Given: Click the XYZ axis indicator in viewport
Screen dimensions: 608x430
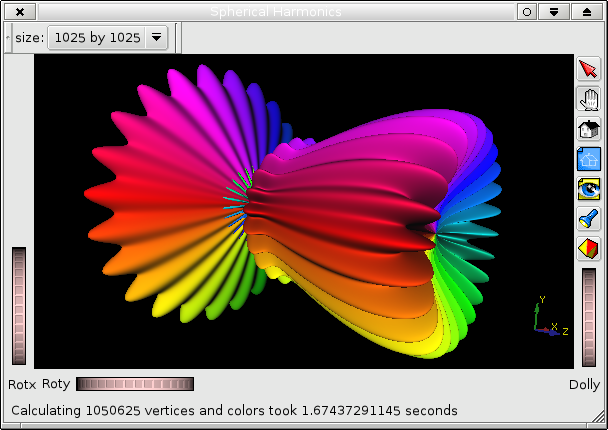Looking at the screenshot, I should coord(546,319).
